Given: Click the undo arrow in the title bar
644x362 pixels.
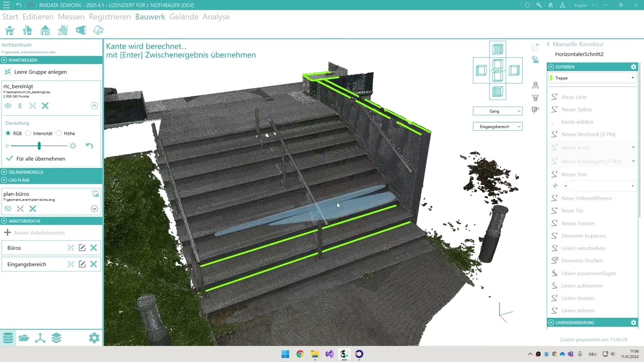Looking at the screenshot, I should tap(19, 5).
